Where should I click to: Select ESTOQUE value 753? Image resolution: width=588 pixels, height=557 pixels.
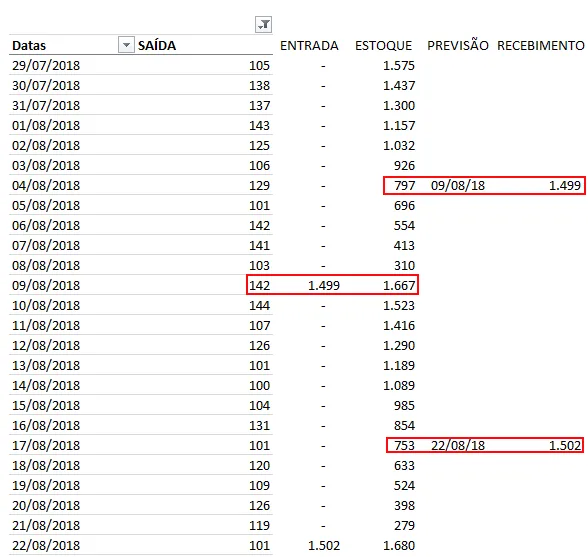(404, 445)
